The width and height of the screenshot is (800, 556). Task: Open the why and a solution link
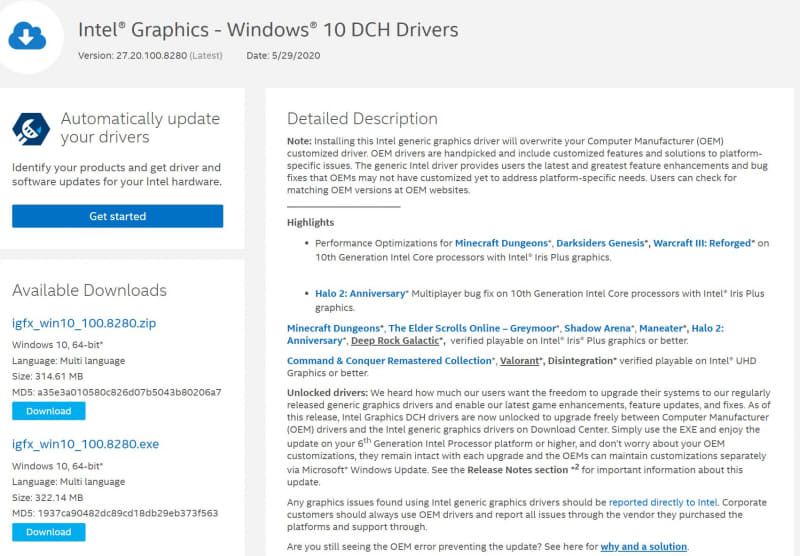coord(643,547)
